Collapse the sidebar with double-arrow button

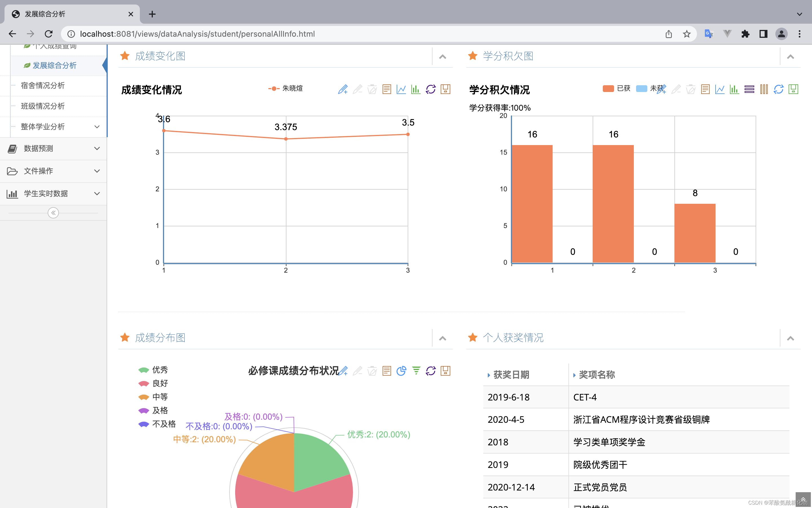53,213
